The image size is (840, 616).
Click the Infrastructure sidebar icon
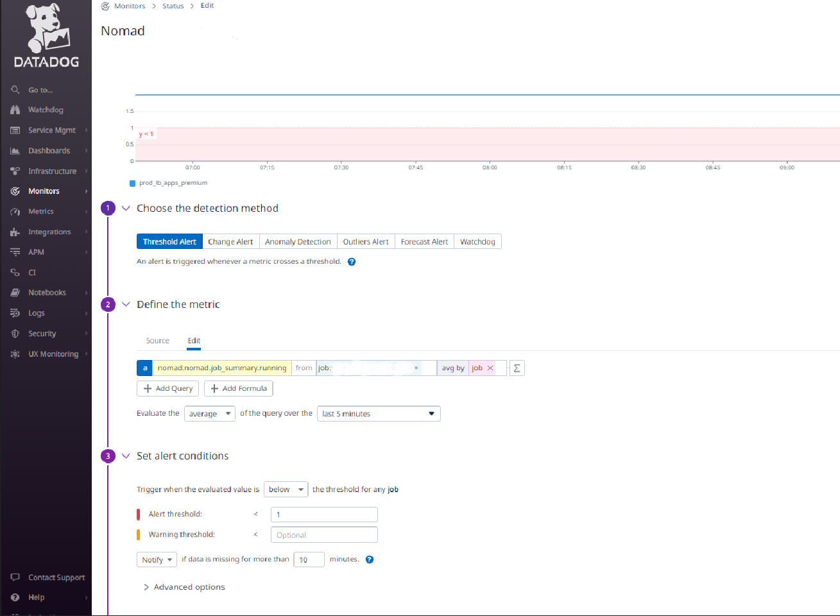point(15,171)
